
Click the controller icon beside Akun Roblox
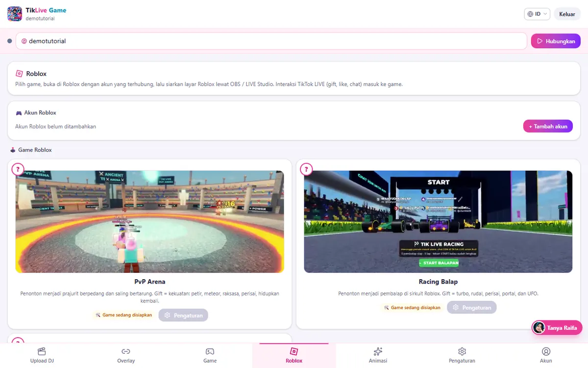click(x=19, y=113)
